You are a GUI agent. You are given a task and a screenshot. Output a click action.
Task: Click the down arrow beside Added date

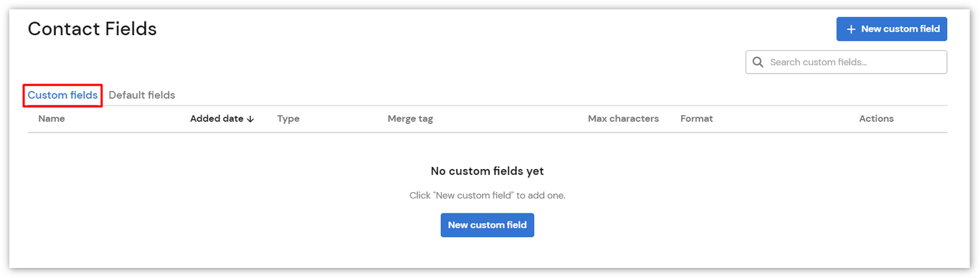(250, 119)
